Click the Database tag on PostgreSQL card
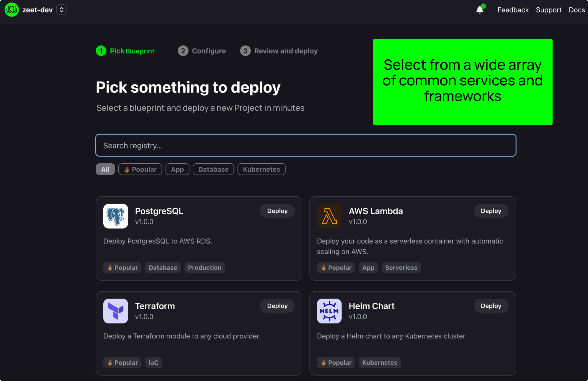 coord(163,268)
